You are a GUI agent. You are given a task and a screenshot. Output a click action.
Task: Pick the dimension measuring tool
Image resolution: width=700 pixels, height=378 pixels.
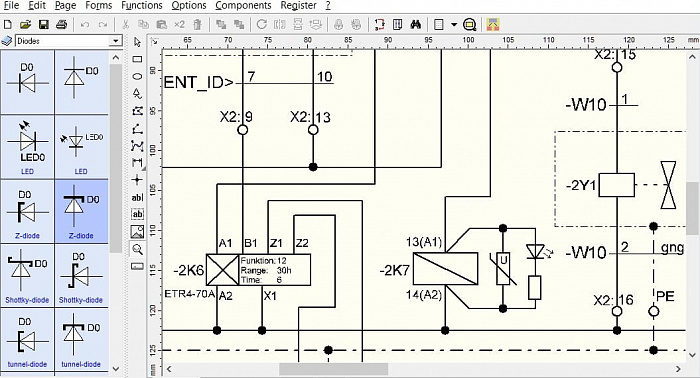click(x=137, y=162)
